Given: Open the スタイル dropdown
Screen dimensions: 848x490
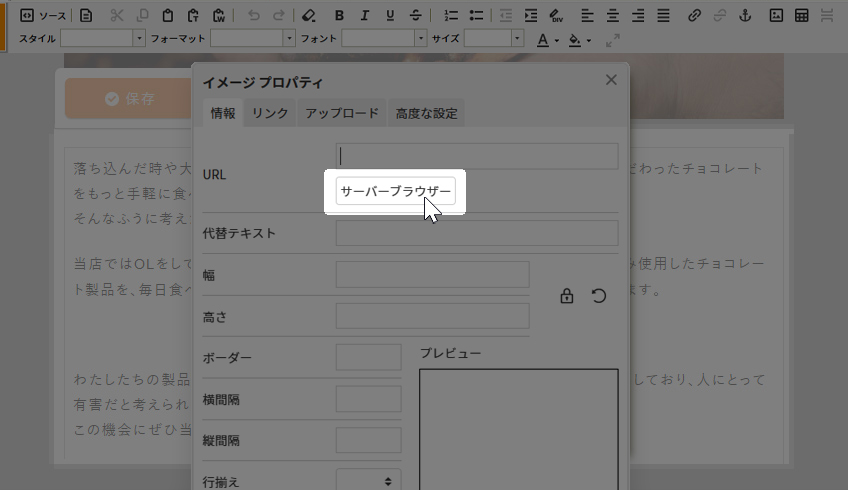Looking at the screenshot, I should pyautogui.click(x=103, y=38).
